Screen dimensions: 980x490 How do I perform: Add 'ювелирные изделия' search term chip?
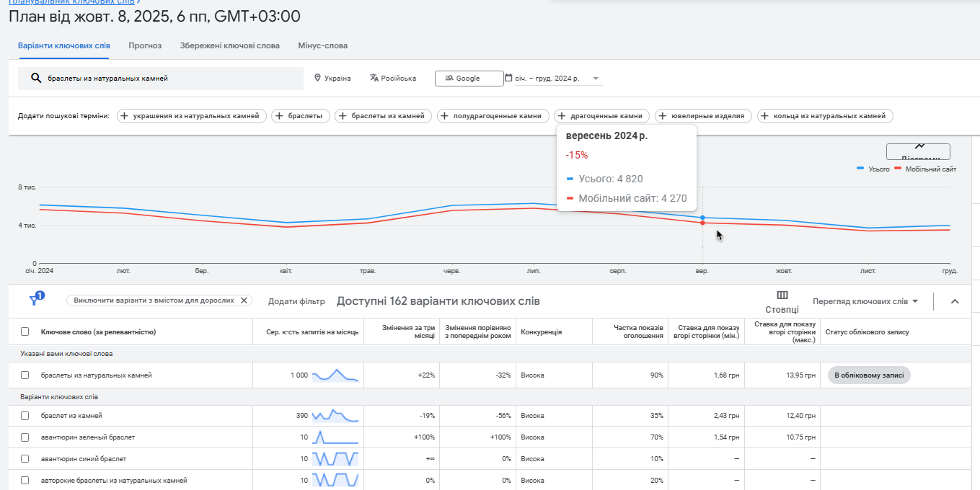coord(704,116)
